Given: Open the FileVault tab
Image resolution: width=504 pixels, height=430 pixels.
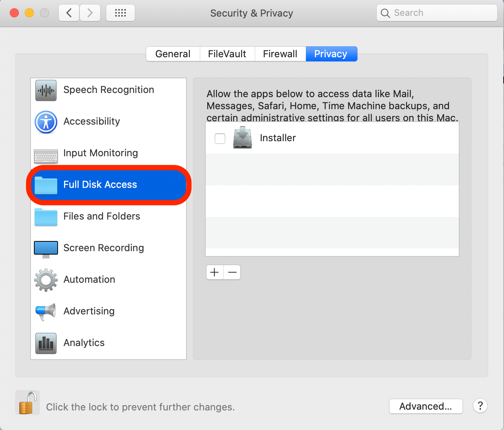Looking at the screenshot, I should 227,54.
